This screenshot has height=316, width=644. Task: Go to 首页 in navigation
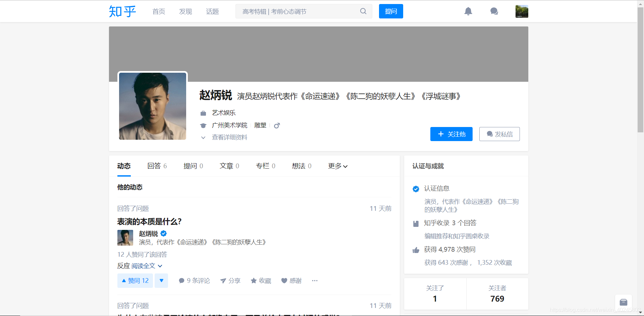(159, 11)
